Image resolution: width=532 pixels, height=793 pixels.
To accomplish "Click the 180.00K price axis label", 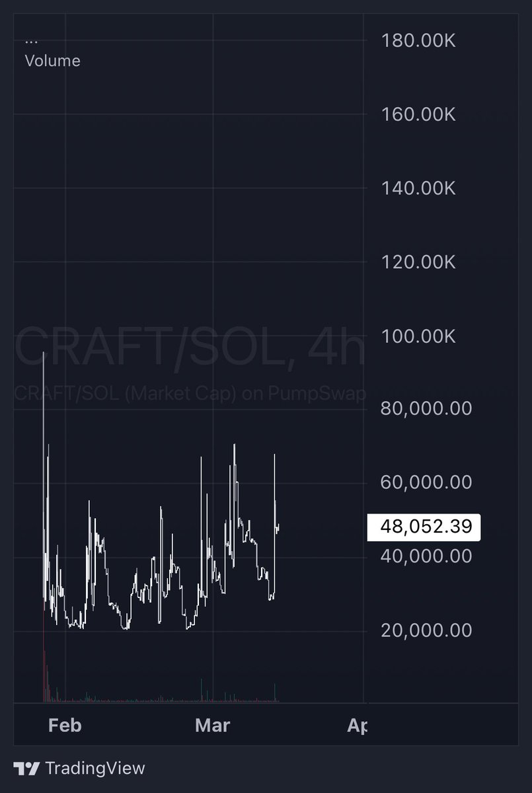I will click(x=418, y=40).
